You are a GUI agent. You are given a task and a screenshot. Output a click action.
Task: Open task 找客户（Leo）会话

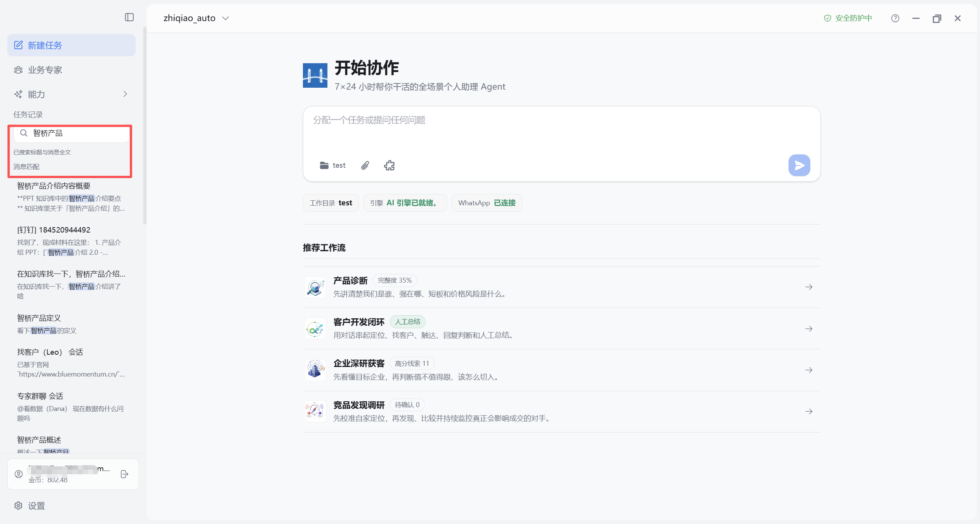point(71,363)
